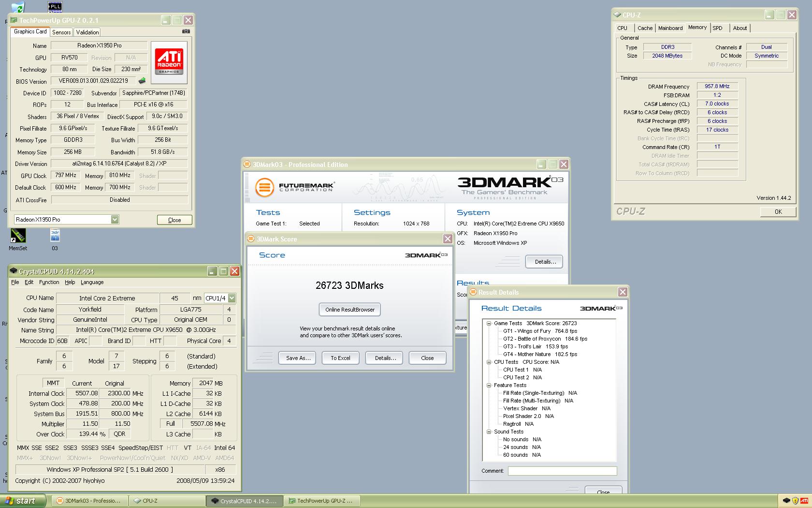Screen dimensions: 812x508
Task: Click Details in the 3DMark Score dialog
Action: 385,358
